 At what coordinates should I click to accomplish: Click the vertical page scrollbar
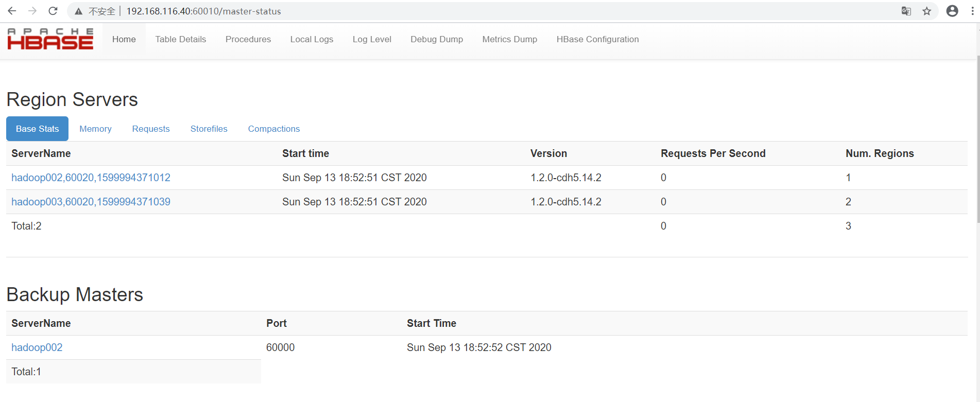(x=977, y=139)
